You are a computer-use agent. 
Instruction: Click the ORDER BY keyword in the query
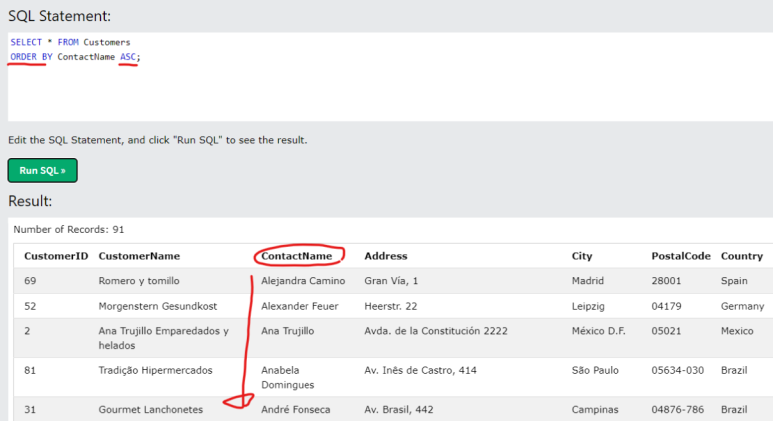point(31,57)
